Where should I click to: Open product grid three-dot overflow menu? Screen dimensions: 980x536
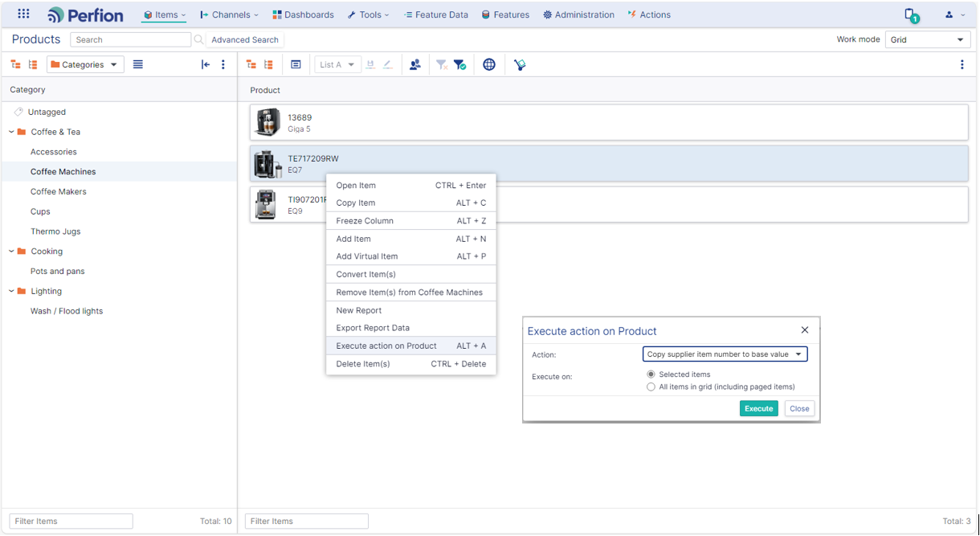tap(962, 64)
